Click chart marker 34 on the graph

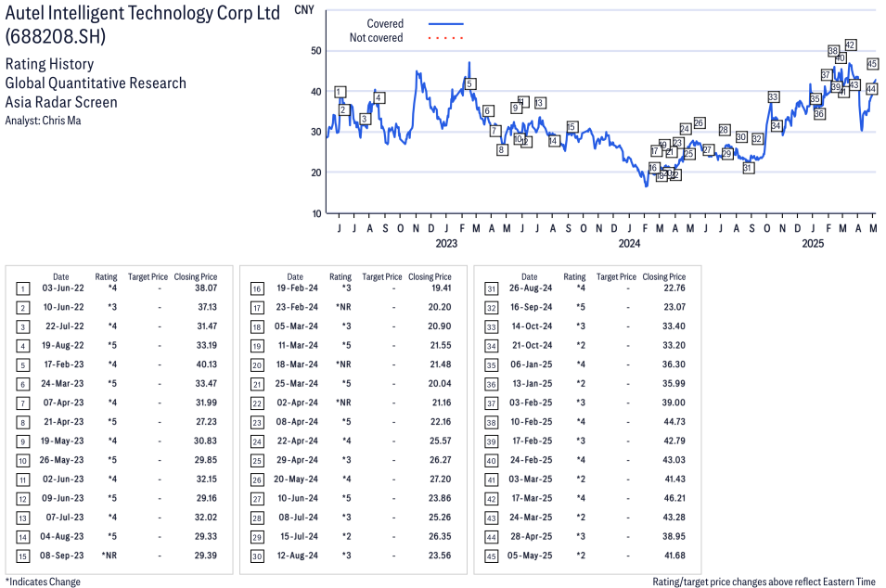click(777, 125)
